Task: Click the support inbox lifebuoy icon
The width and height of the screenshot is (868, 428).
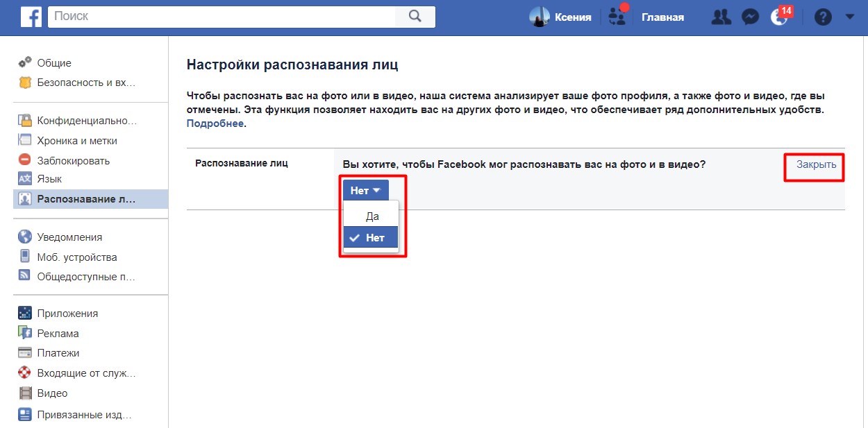Action: (x=25, y=373)
